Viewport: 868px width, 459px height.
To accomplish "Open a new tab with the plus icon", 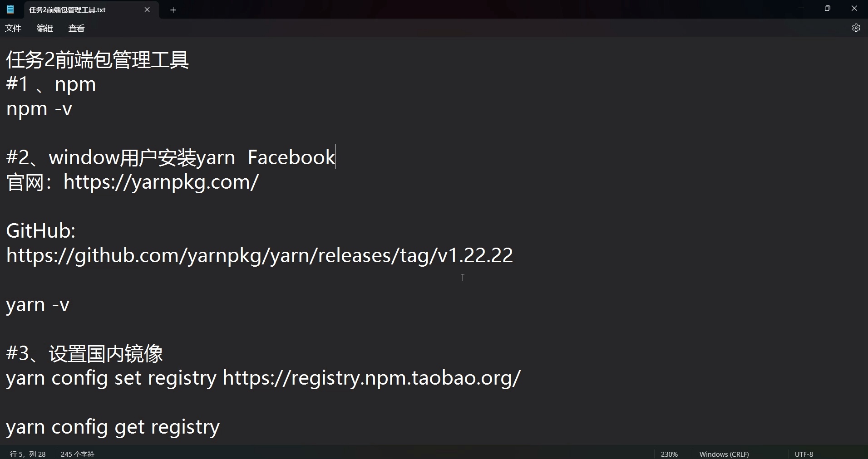I will point(173,10).
